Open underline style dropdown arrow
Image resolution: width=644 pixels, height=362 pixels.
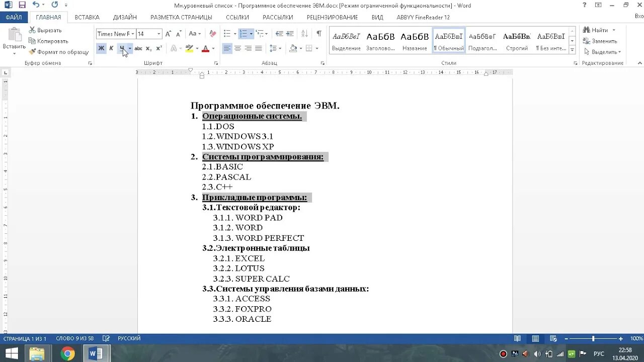point(130,48)
